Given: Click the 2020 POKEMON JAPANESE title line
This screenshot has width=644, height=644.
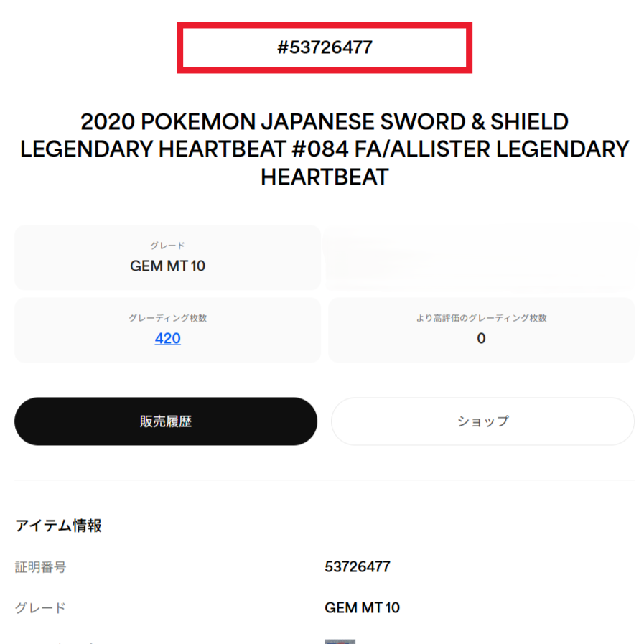Looking at the screenshot, I should pos(325,121).
